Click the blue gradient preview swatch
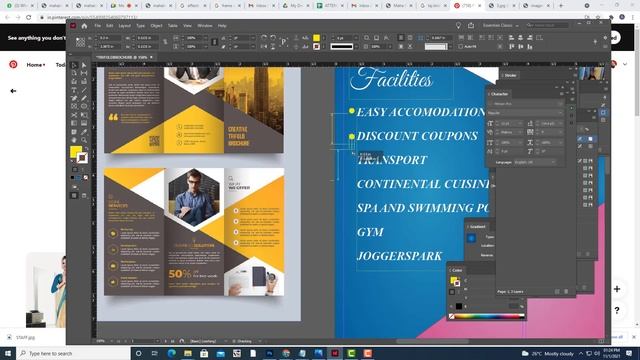 pyautogui.click(x=471, y=238)
